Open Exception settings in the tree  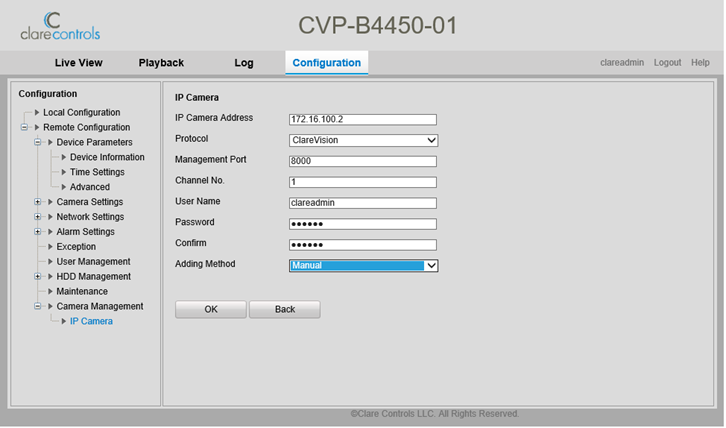(x=76, y=247)
